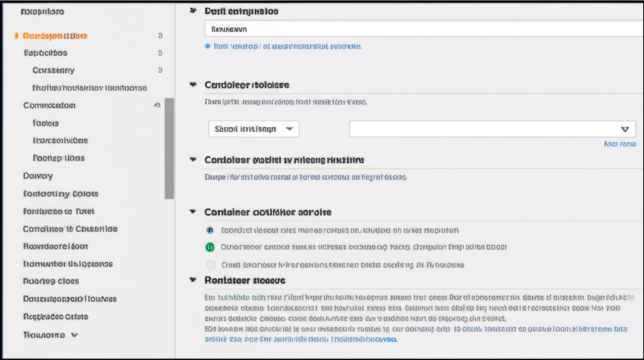Expand the chevron on the last sidebar item
The image size is (644, 360).
75,335
